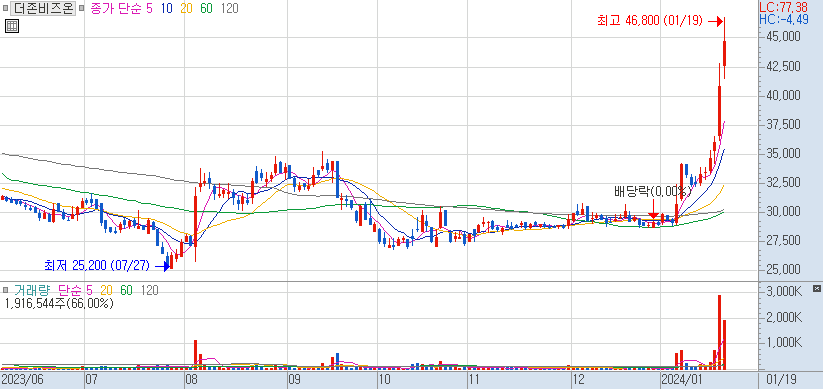This screenshot has height=389, width=823.
Task: Click the 42,500 price axis label
Action: [x=783, y=66]
